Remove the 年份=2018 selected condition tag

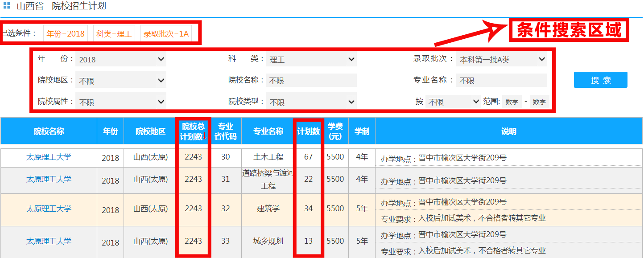coord(66,34)
